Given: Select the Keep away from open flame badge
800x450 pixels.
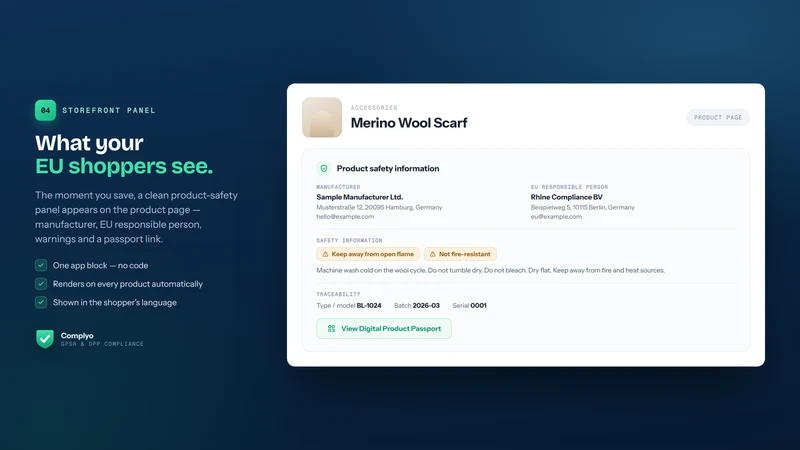Looking at the screenshot, I should pyautogui.click(x=368, y=254).
